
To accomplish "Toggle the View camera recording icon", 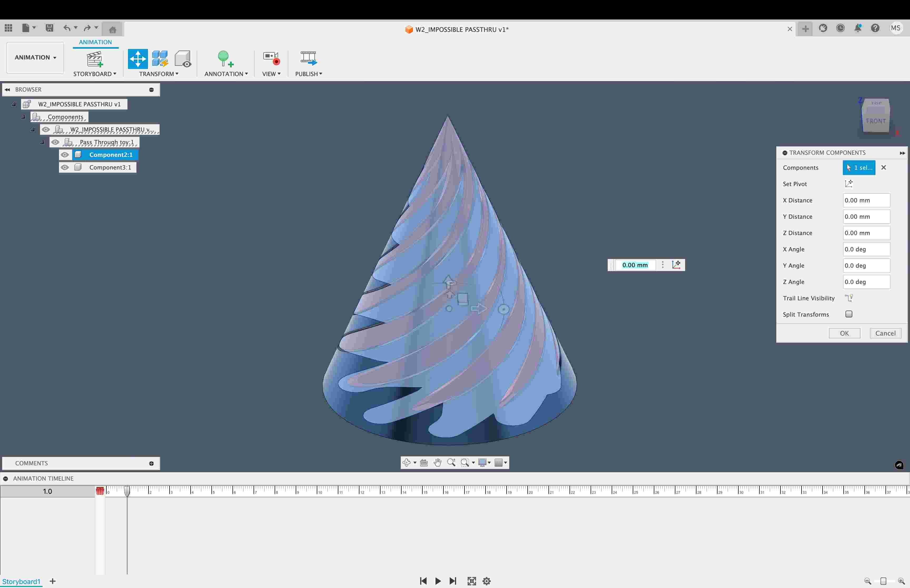I will click(x=271, y=58).
